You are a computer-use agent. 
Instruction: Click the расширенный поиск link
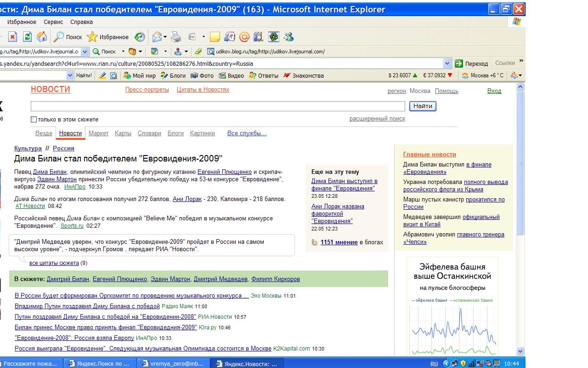(377, 119)
